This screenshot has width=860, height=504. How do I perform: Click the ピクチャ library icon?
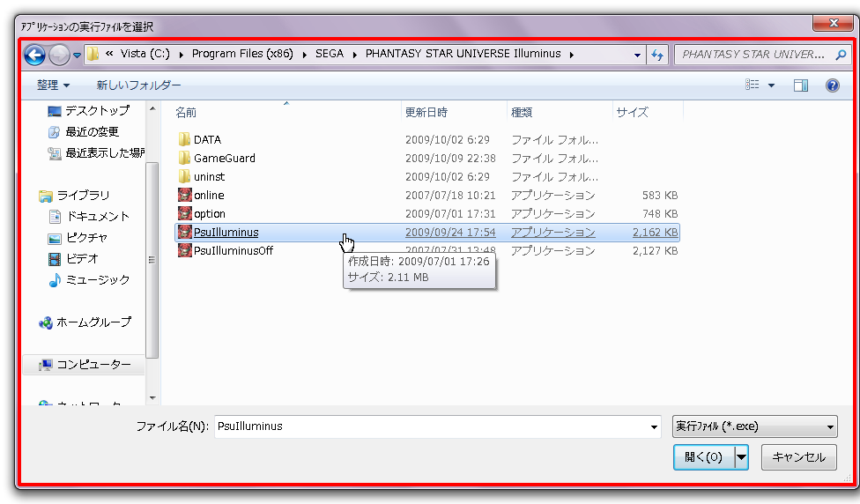pyautogui.click(x=55, y=238)
